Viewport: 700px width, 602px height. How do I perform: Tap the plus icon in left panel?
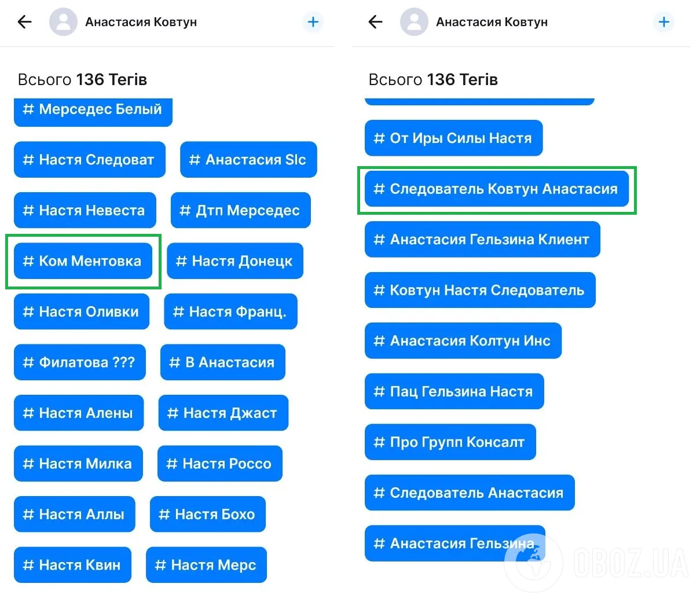313,22
